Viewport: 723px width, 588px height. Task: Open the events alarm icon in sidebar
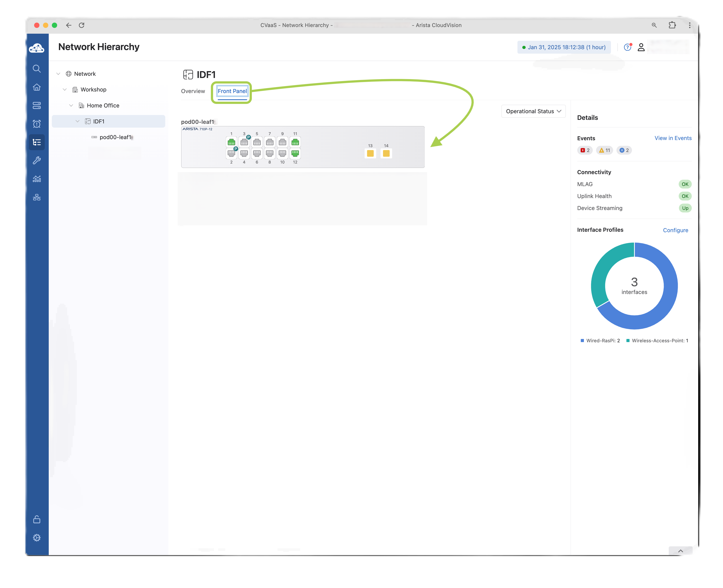coord(37,124)
